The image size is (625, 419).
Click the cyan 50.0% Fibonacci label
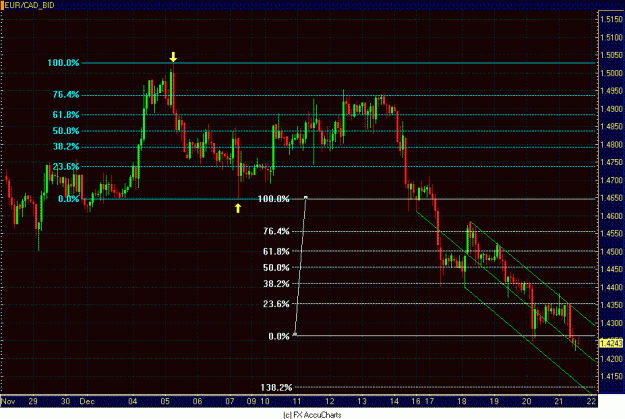click(66, 131)
